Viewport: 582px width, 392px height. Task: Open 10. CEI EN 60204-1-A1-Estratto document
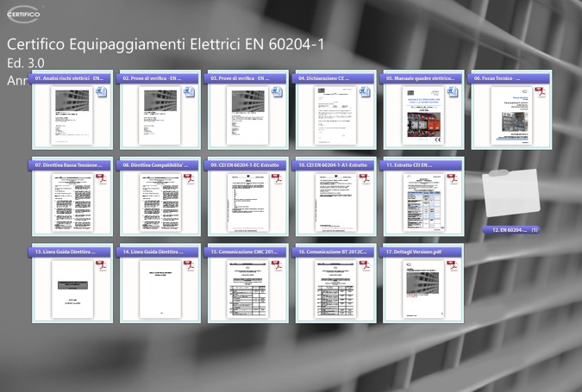(x=335, y=202)
